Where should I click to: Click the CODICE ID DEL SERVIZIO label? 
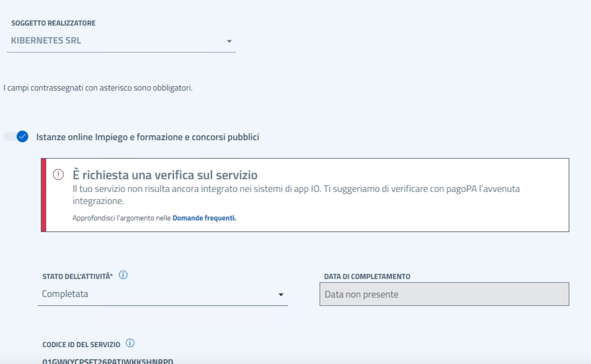(x=81, y=345)
